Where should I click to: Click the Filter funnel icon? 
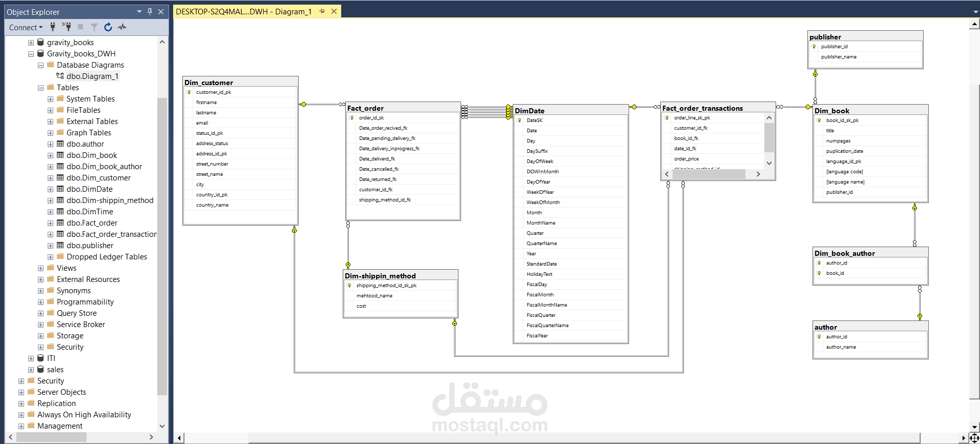tap(94, 27)
